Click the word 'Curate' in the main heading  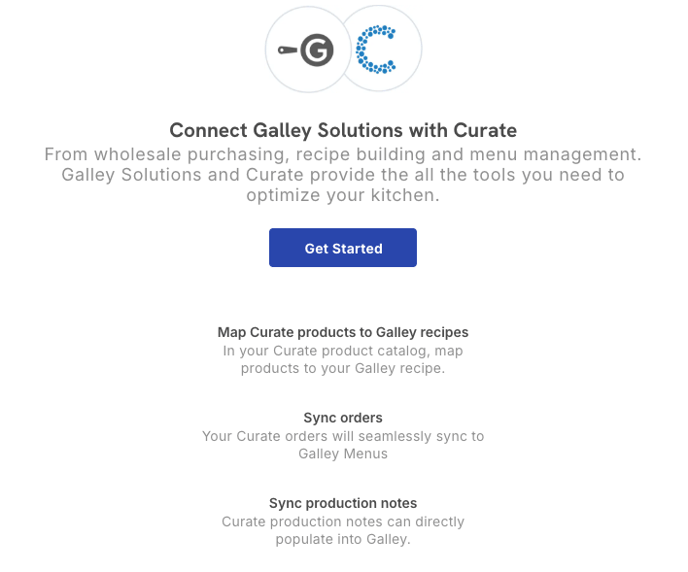coord(485,130)
